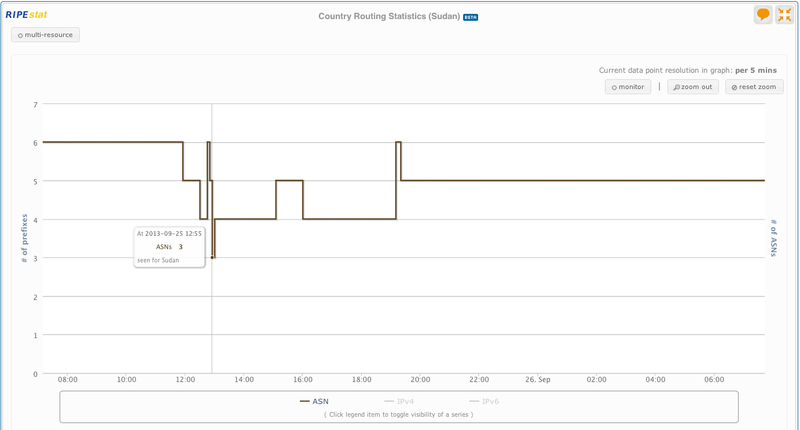This screenshot has height=430, width=800.
Task: Enable the monitor toggle button
Action: tap(628, 87)
